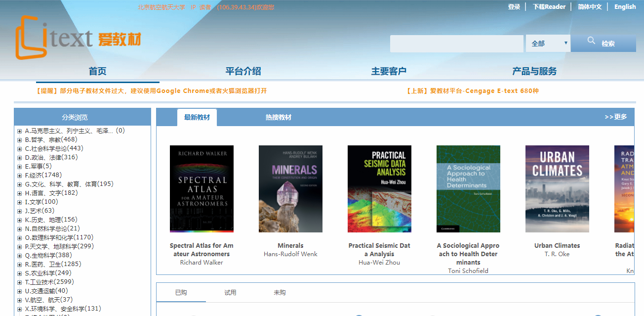
Task: Click the >>更多 link
Action: click(x=616, y=117)
